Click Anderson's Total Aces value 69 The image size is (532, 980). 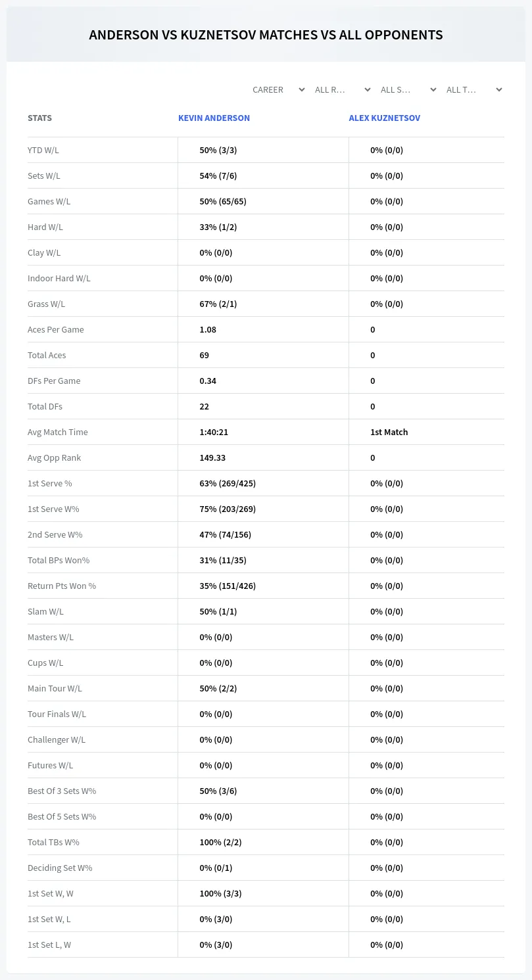point(204,355)
